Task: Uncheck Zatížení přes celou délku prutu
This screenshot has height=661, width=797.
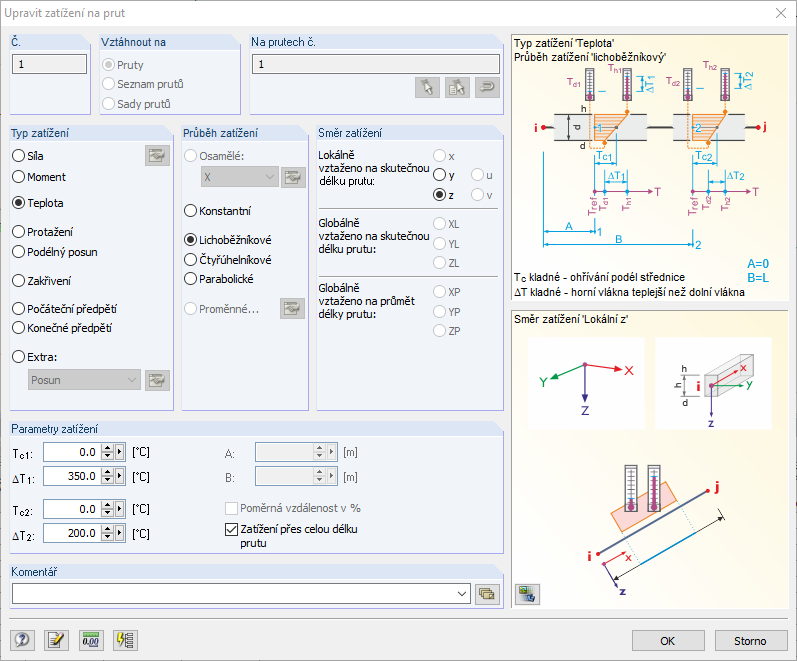Action: pyautogui.click(x=231, y=529)
